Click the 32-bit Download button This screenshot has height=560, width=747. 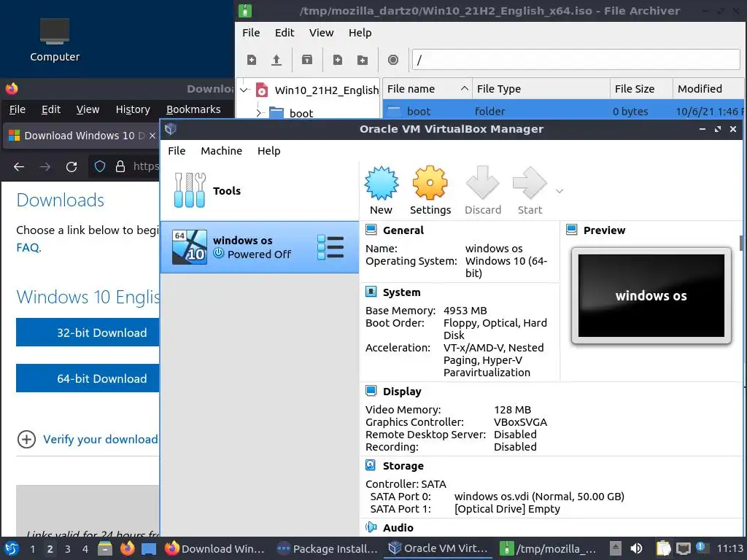point(88,332)
